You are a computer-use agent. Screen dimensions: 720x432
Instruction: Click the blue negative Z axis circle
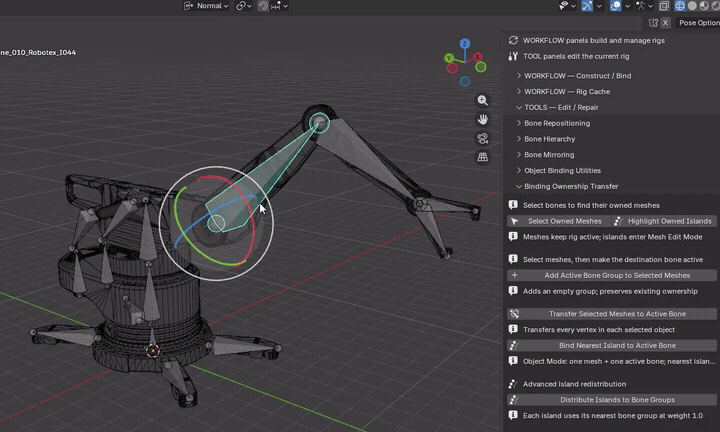pos(465,81)
